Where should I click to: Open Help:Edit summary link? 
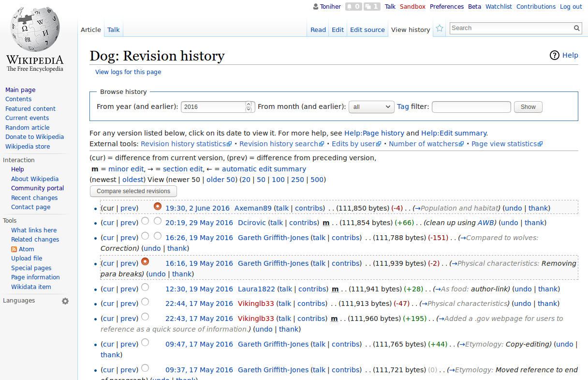(454, 133)
